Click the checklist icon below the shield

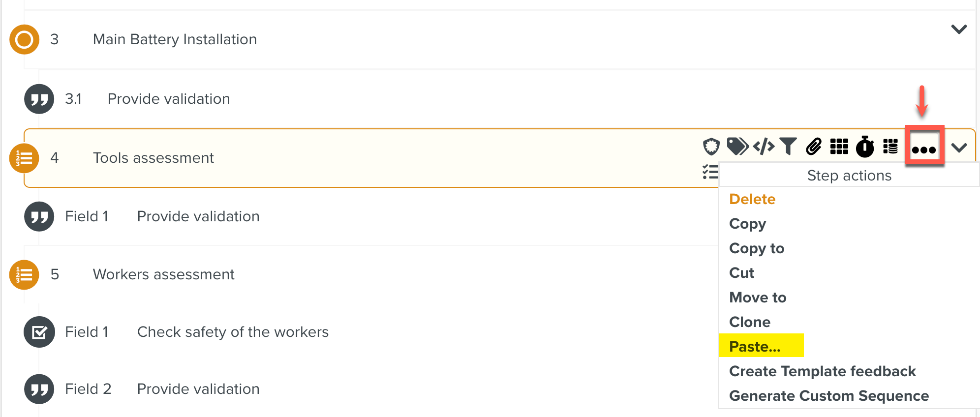pos(710,172)
